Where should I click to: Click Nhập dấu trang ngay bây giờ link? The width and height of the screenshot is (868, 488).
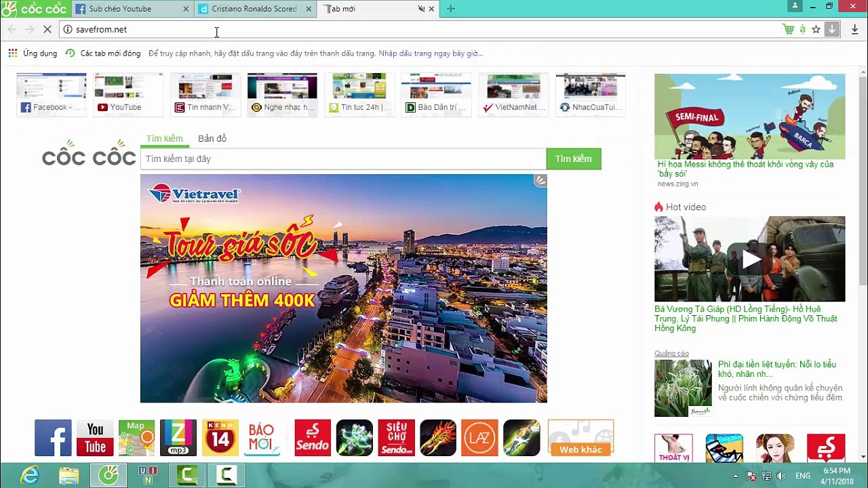431,53
